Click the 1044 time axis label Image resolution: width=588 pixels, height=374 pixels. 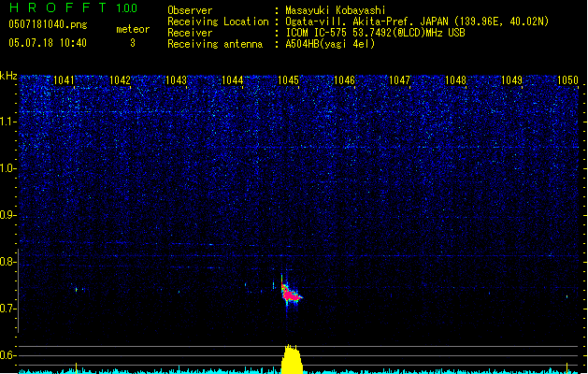[232, 80]
